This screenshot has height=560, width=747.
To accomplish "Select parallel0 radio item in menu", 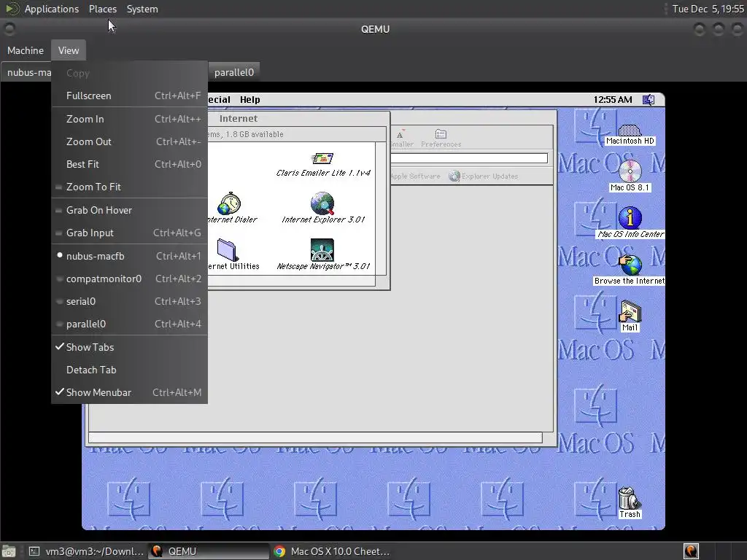I will pos(129,324).
